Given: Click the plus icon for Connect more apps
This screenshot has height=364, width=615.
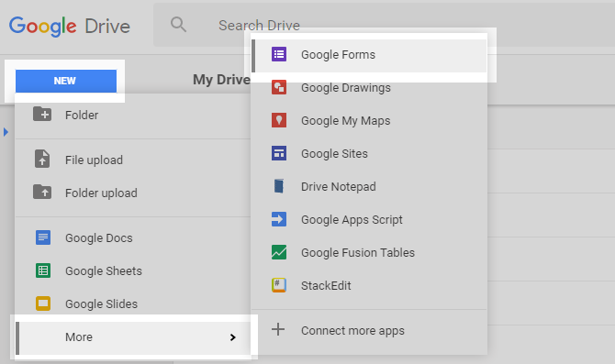Looking at the screenshot, I should [278, 329].
